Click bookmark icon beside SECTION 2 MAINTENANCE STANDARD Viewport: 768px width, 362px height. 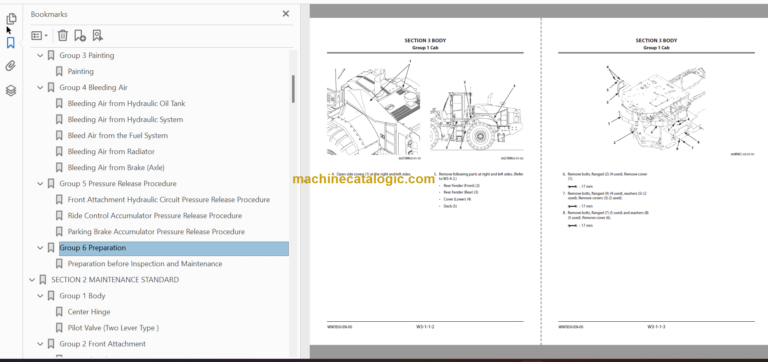click(43, 280)
